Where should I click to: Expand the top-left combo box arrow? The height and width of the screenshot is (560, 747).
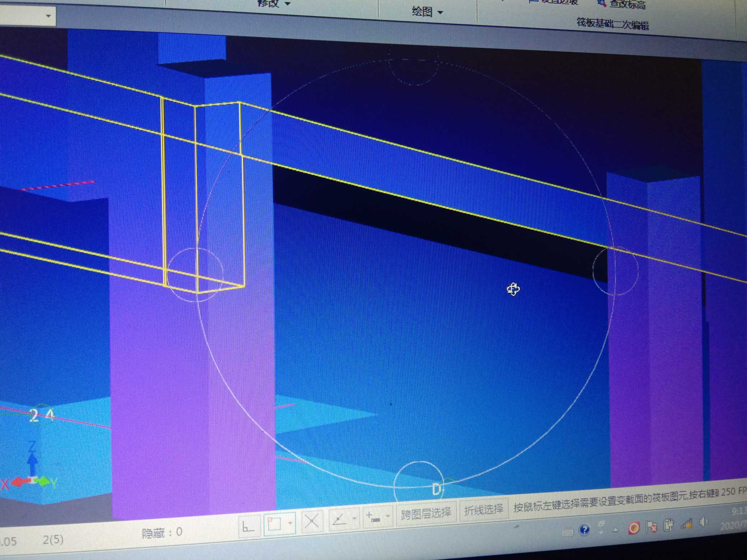[x=48, y=16]
